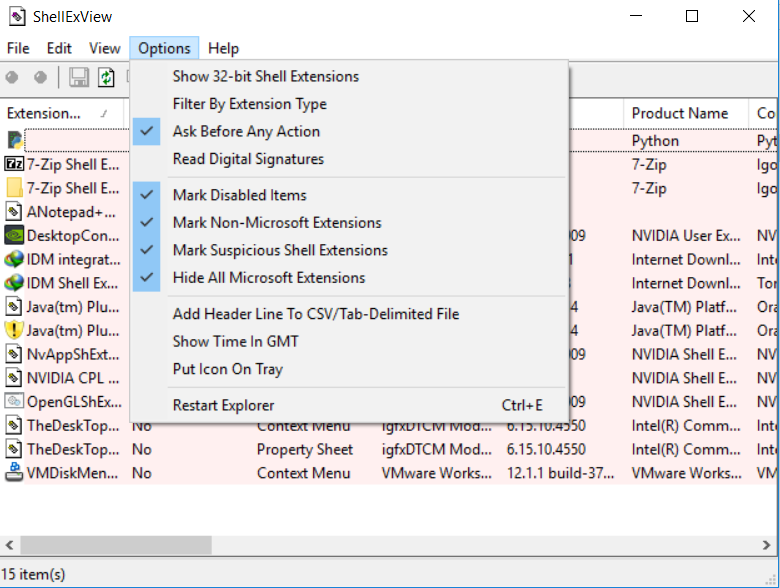780x588 pixels.
Task: Click the 15 item(s) status bar text
Action: tap(33, 574)
